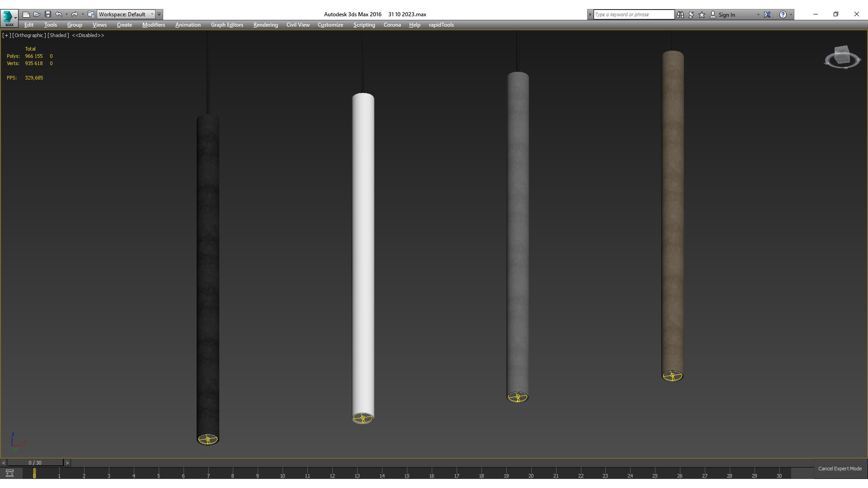The width and height of the screenshot is (868, 488).
Task: Click the Undo arrow icon
Action: coord(59,14)
